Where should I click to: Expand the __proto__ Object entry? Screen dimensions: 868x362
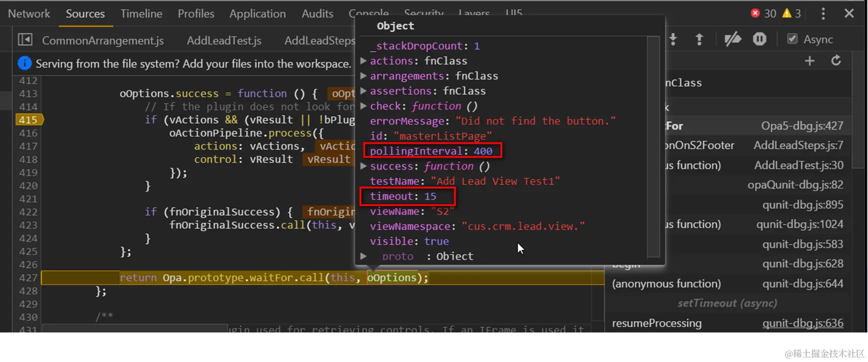pos(364,256)
